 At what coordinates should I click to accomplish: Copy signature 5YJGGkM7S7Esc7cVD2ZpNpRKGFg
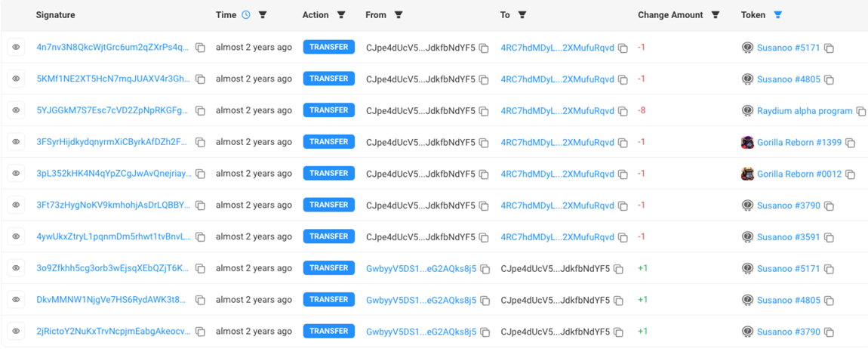coord(200,111)
